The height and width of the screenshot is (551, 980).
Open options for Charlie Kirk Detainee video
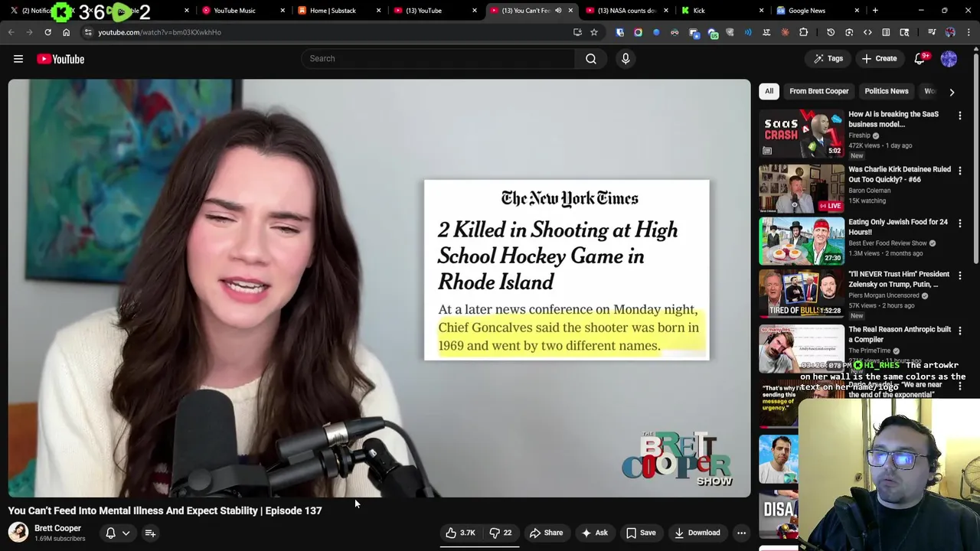(960, 171)
